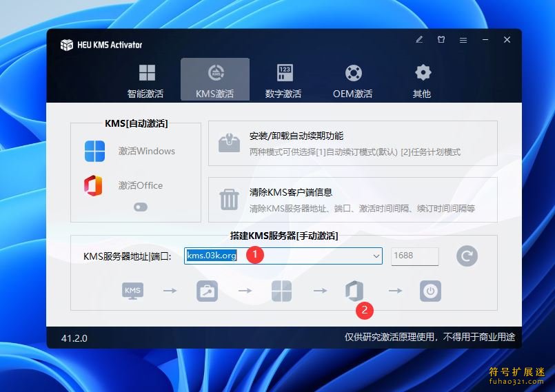Click the power button step icon

coord(430,291)
